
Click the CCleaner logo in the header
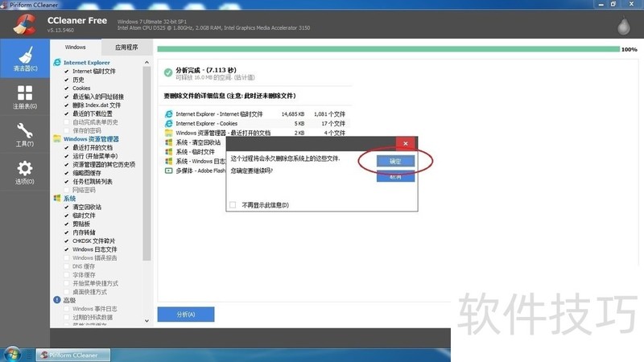[24, 24]
